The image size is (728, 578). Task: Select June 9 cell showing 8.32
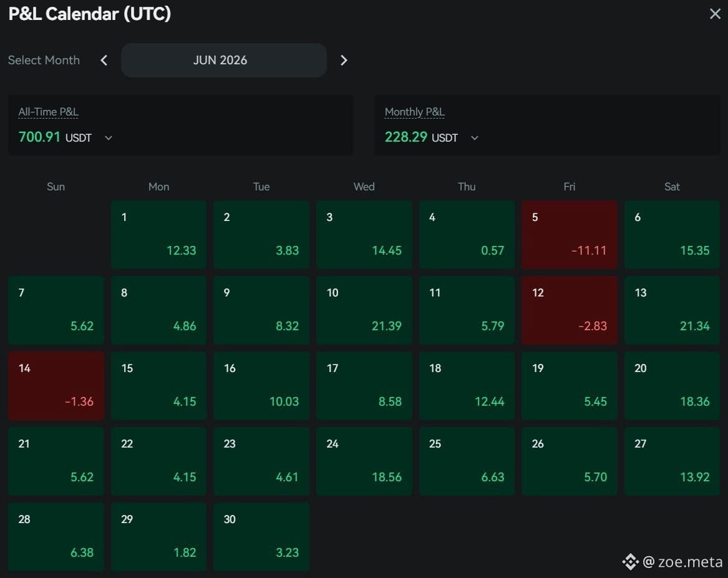[x=261, y=310]
